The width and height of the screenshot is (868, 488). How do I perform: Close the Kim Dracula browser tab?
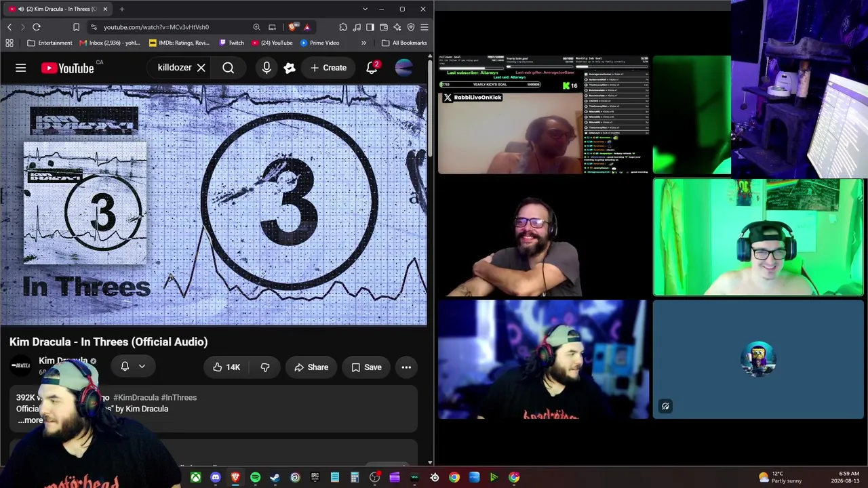[105, 9]
